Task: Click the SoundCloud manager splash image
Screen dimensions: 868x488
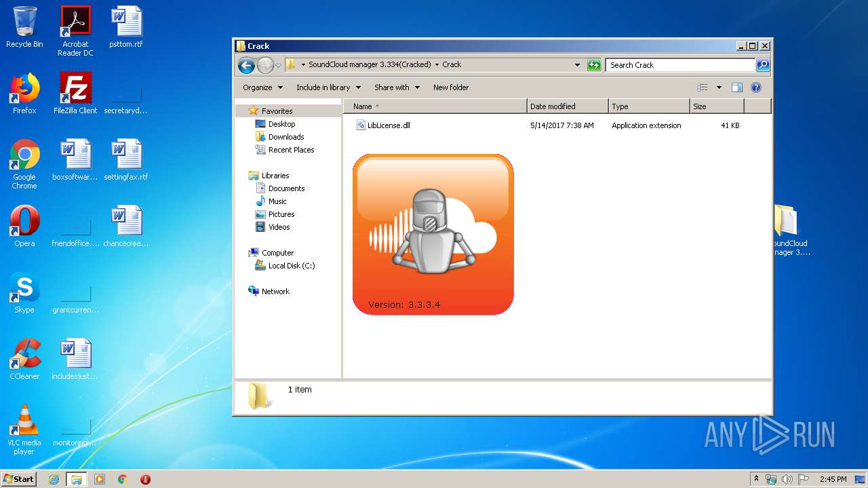Action: click(x=433, y=235)
